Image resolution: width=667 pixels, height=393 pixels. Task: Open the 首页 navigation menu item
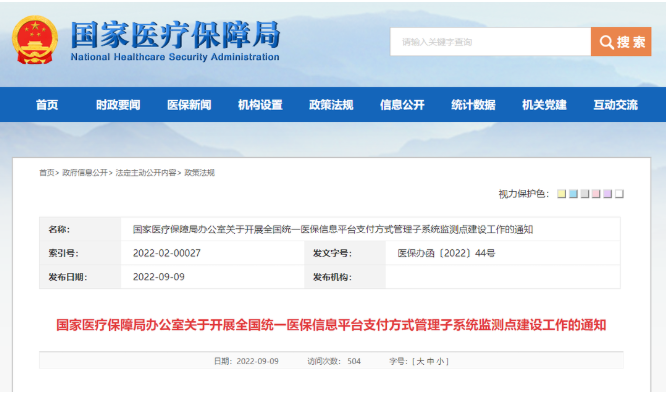click(47, 105)
